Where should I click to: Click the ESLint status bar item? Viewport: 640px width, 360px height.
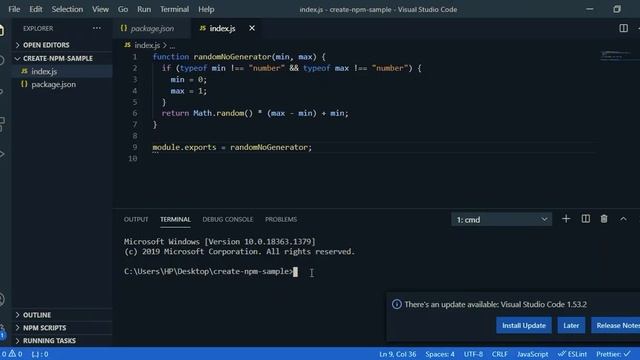click(572, 354)
